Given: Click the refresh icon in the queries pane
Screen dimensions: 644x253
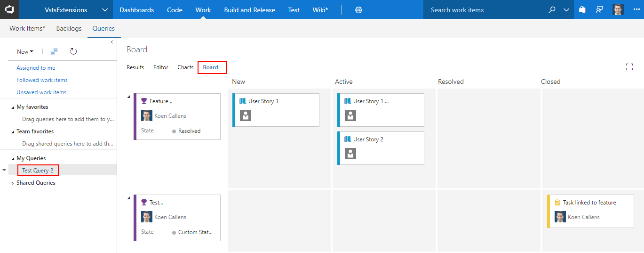Looking at the screenshot, I should pos(73,51).
